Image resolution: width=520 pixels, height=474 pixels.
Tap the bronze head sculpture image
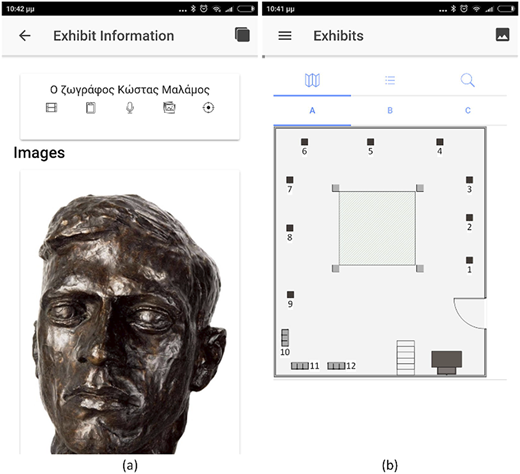click(130, 323)
